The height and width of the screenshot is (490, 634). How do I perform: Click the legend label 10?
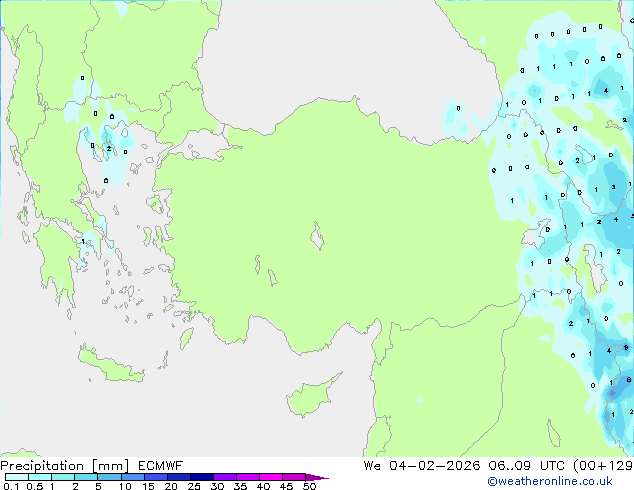click(125, 486)
